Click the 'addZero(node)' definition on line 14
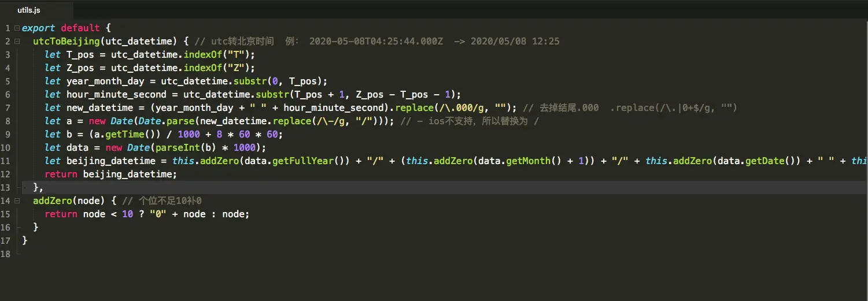The image size is (868, 301). point(69,200)
